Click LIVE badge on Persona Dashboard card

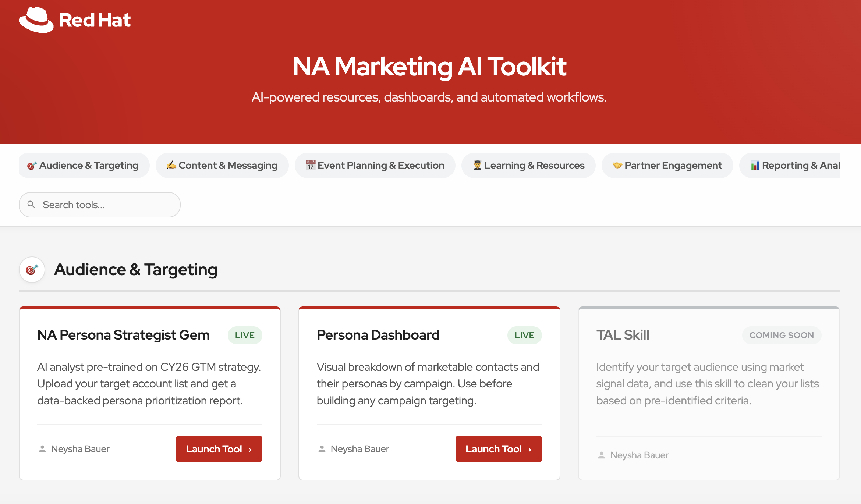[525, 335]
